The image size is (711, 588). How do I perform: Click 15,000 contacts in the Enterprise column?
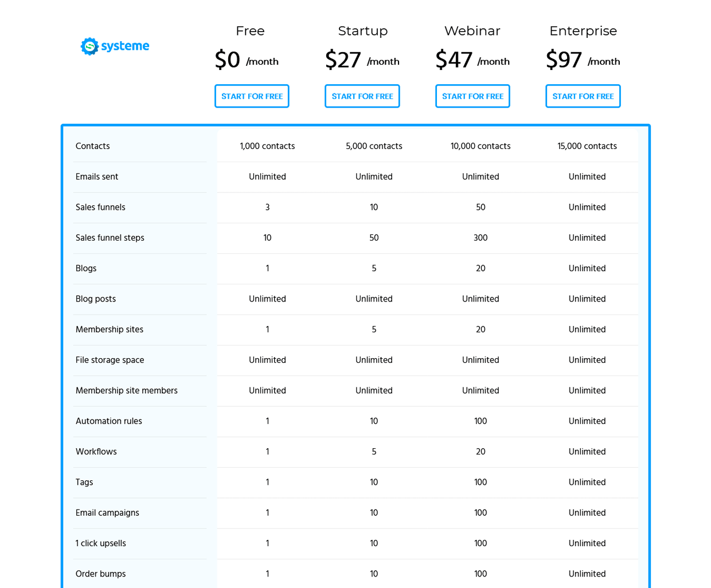pos(587,146)
